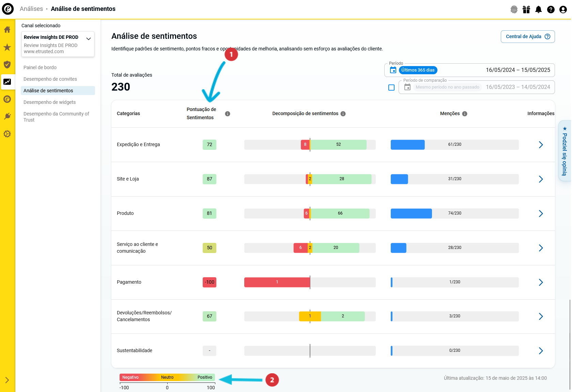Open the plug Integrations icon in sidebar

pyautogui.click(x=7, y=116)
